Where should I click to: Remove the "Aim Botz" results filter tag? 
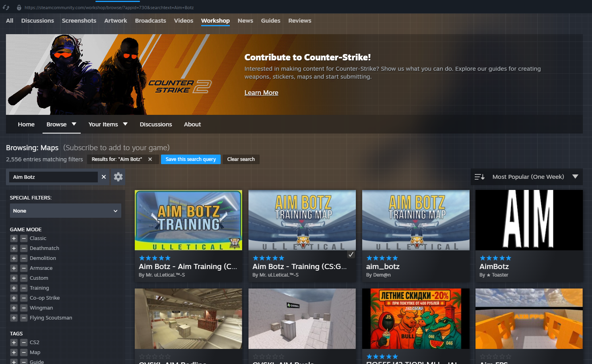[150, 159]
